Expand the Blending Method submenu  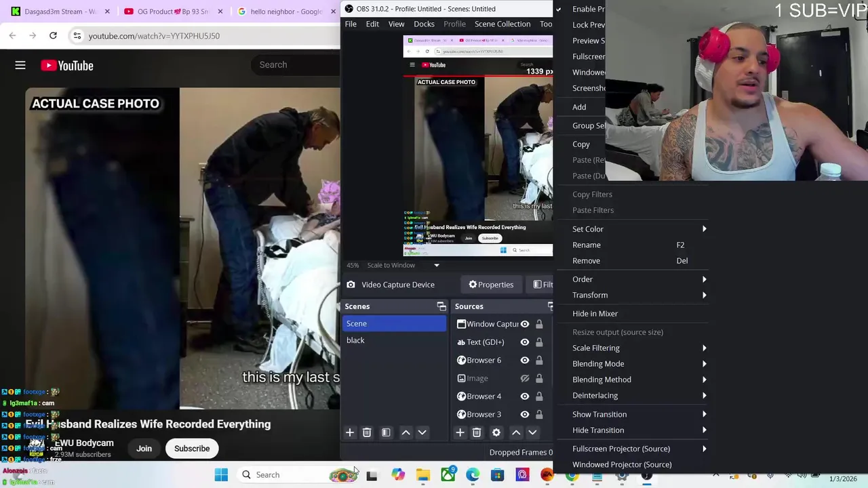(x=639, y=380)
